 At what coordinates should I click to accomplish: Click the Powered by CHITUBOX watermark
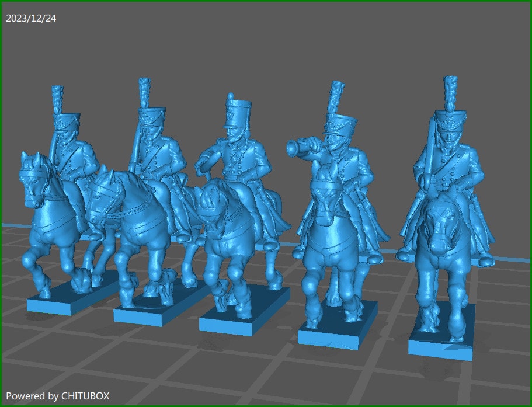click(x=57, y=396)
